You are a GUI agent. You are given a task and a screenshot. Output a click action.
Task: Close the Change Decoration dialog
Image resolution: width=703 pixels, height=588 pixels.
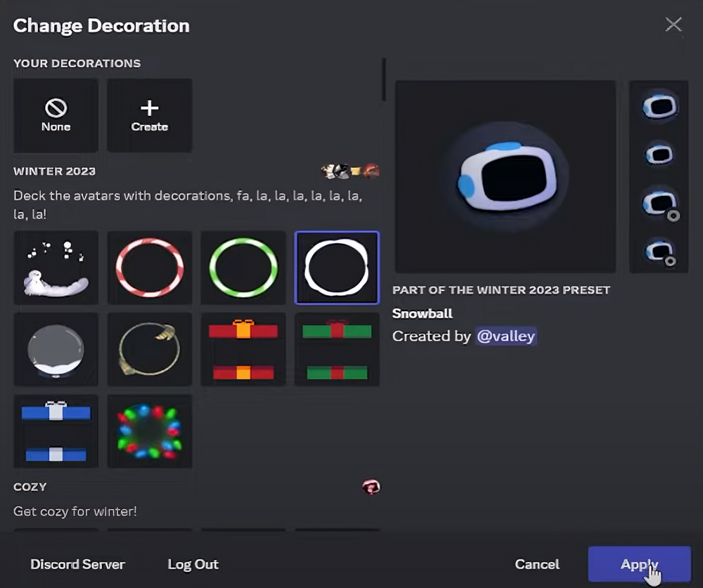(x=673, y=25)
